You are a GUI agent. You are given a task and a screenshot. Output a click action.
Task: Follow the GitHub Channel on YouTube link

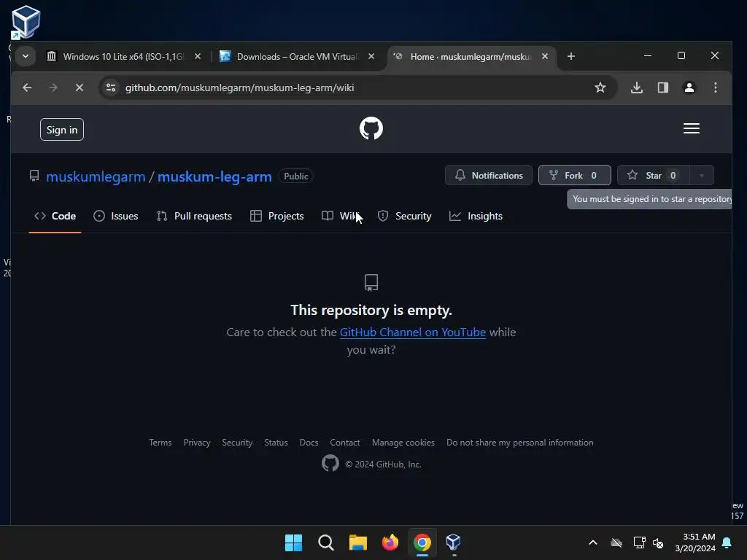(x=413, y=332)
